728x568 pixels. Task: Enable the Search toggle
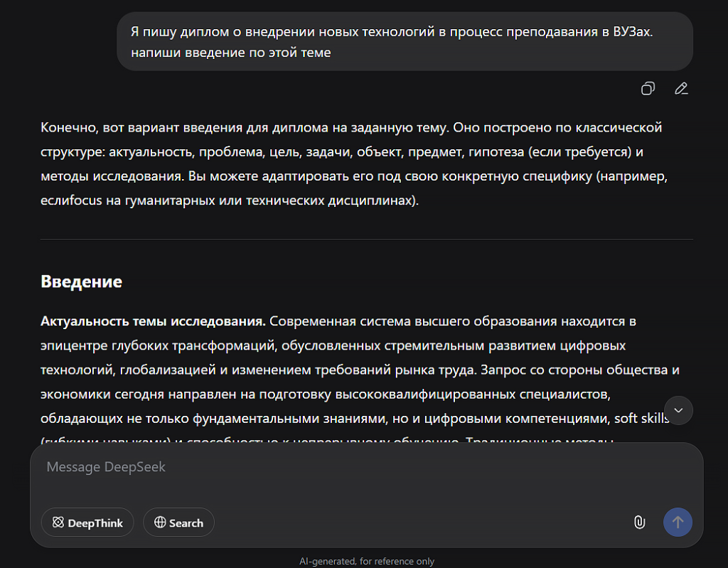pyautogui.click(x=178, y=523)
